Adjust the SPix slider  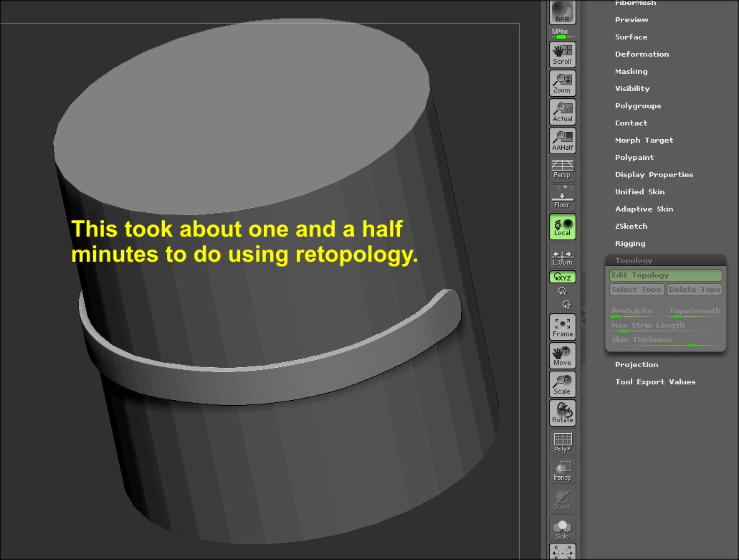(x=562, y=34)
